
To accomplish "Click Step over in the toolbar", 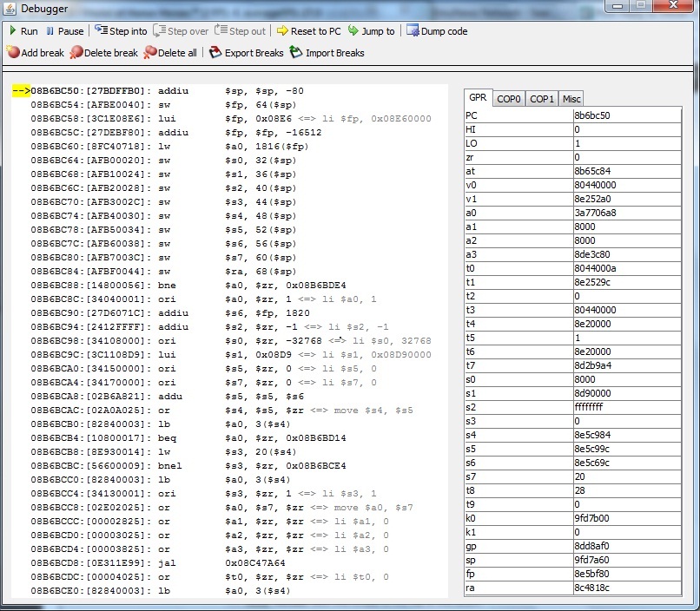I will tap(181, 31).
